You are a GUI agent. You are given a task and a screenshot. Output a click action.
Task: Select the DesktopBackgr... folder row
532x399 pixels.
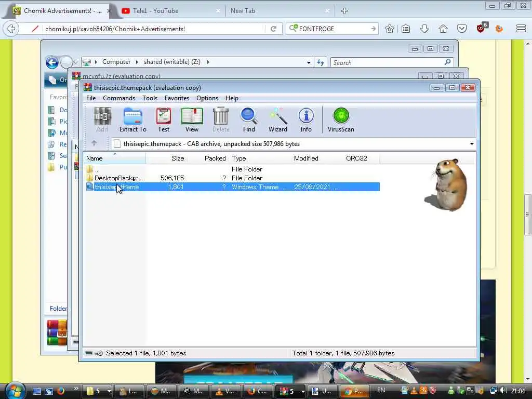pyautogui.click(x=232, y=178)
